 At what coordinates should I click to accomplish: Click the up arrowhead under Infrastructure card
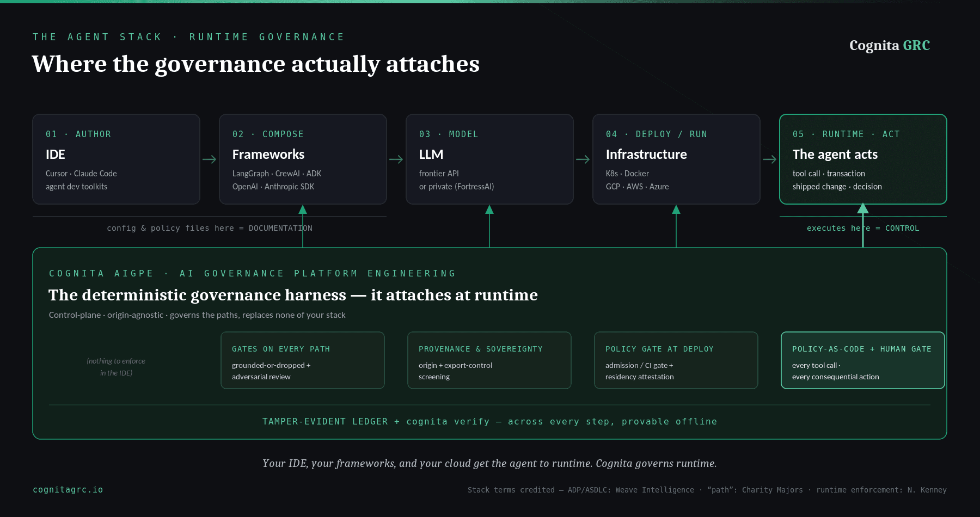(676, 210)
